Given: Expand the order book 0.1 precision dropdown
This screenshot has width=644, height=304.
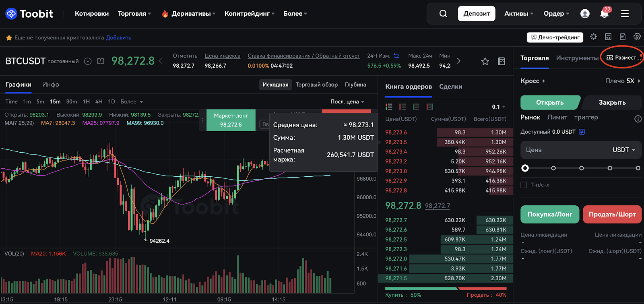Looking at the screenshot, I should (498, 107).
